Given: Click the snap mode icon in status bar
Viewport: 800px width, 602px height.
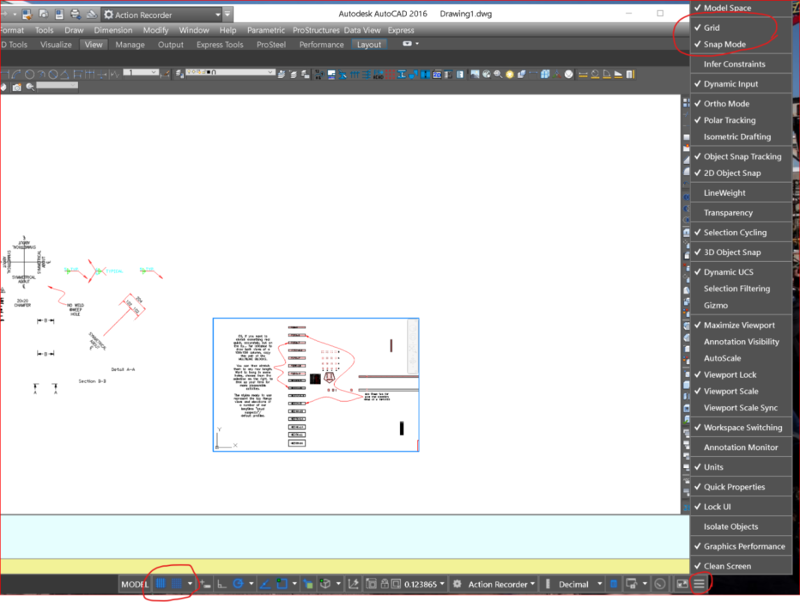Looking at the screenshot, I should pyautogui.click(x=177, y=584).
